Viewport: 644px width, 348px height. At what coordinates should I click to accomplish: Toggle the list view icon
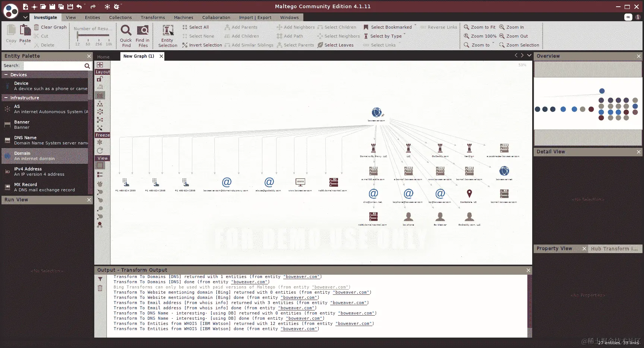pos(100,175)
